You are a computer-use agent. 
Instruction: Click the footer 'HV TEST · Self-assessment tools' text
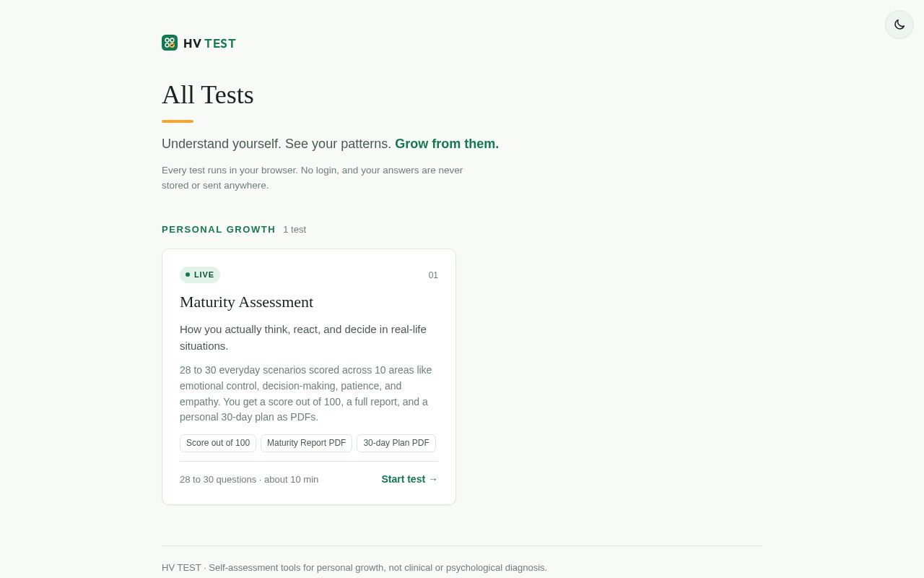[x=354, y=568]
